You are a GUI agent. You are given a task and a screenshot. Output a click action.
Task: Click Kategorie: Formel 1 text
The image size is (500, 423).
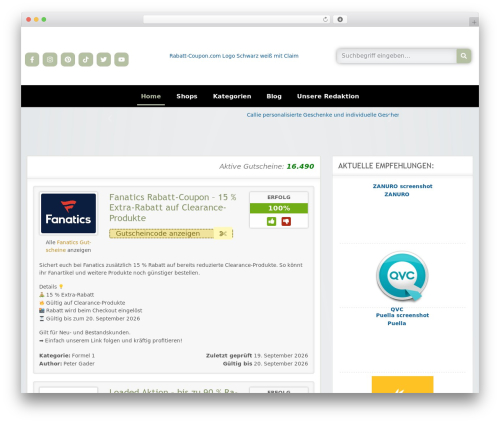(67, 356)
